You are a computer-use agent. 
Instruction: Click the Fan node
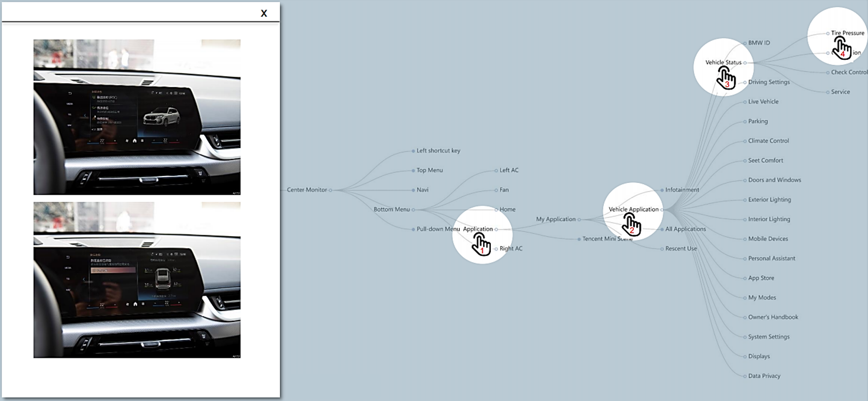(x=504, y=190)
